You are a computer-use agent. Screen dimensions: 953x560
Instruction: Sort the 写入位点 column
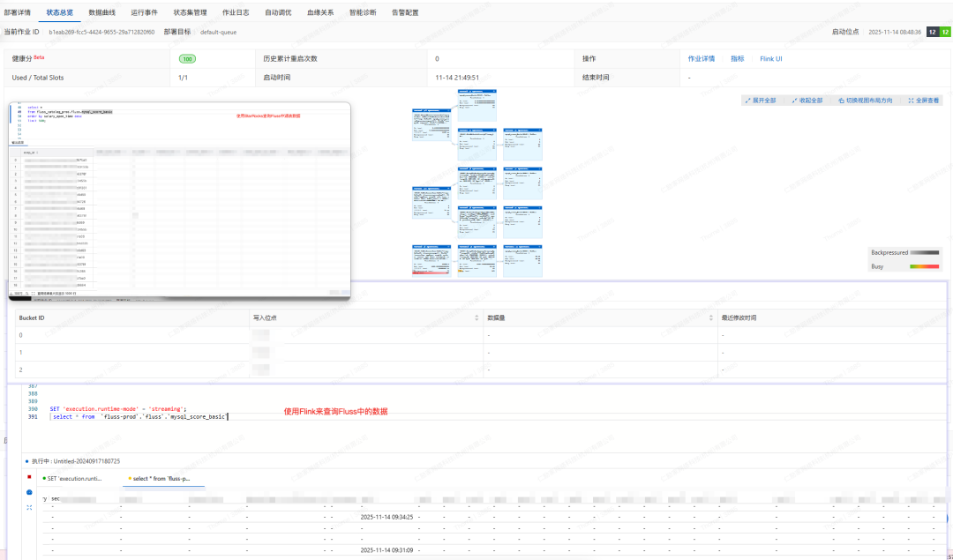coord(476,317)
